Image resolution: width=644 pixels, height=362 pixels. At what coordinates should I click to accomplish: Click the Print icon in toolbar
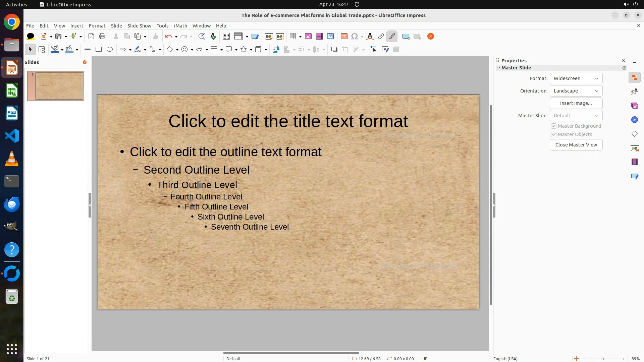click(102, 37)
